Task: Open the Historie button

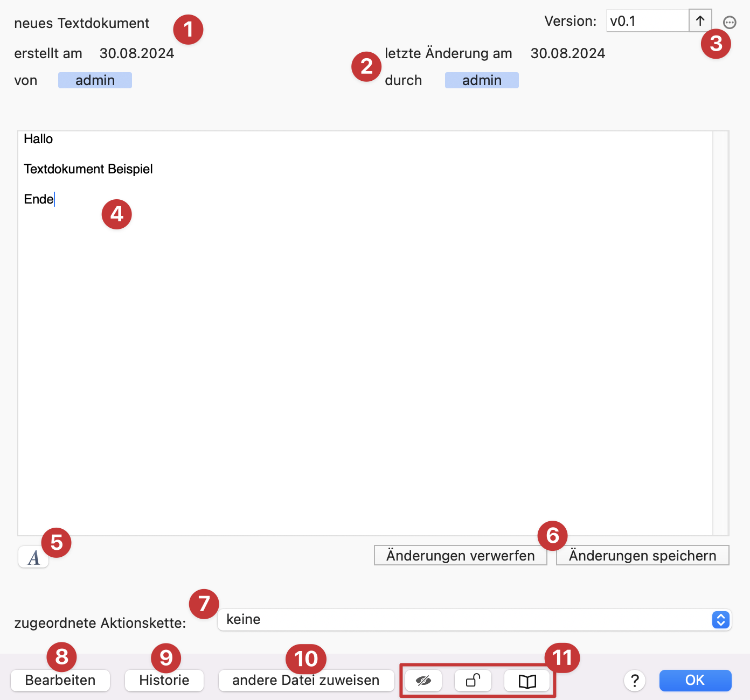Action: 164,681
